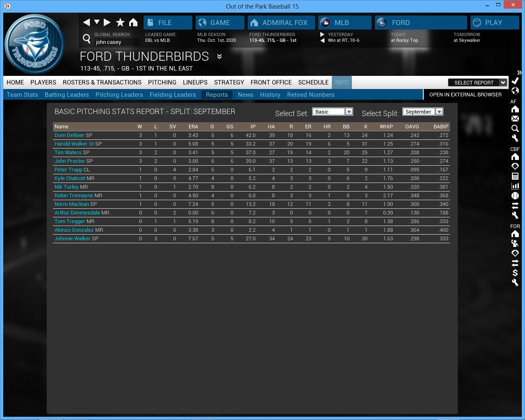Click the home icon in top toolbar
The width and height of the screenshot is (525, 420).
pos(133,23)
